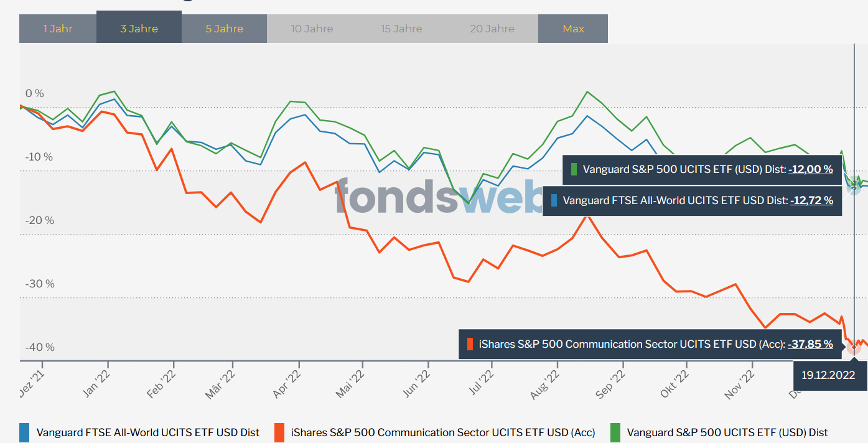Open the 15 Jahre range tab
868x443 pixels.
click(401, 29)
